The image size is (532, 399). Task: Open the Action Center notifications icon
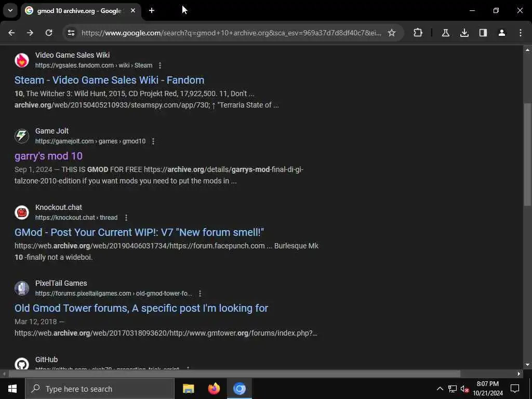[x=515, y=389]
